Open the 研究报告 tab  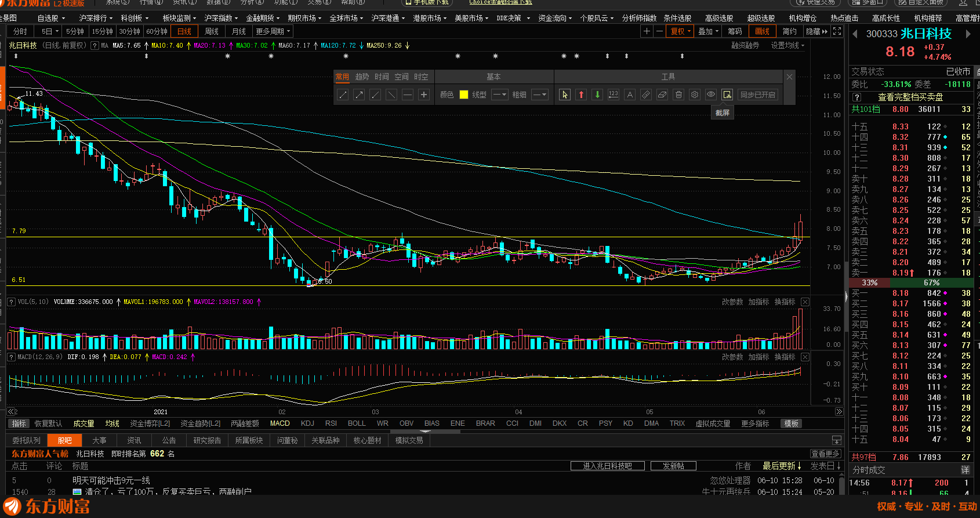207,440
